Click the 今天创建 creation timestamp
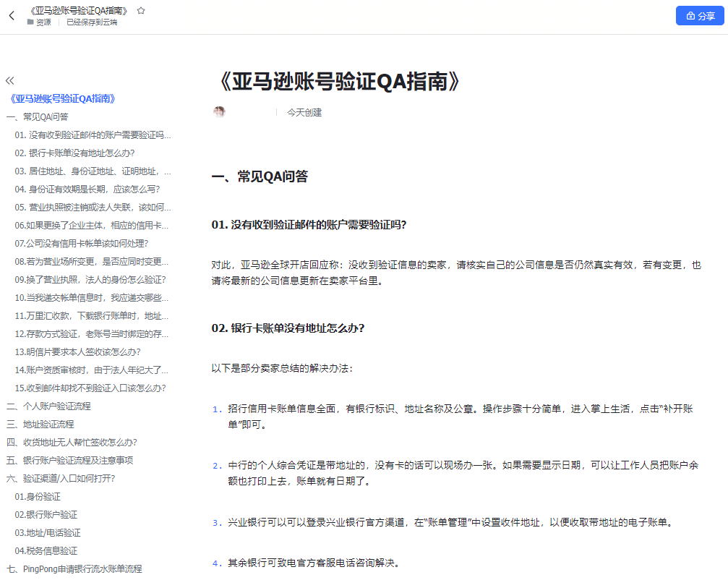Screen dimensions: 728x588 pyautogui.click(x=304, y=111)
